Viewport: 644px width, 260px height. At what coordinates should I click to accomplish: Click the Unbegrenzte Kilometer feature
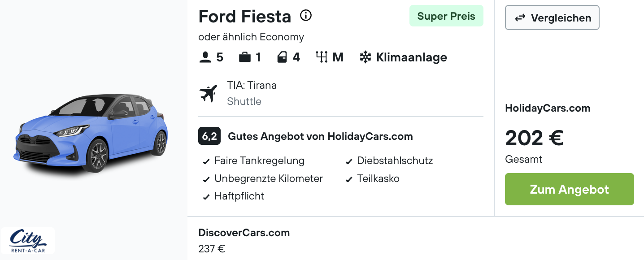point(263,178)
